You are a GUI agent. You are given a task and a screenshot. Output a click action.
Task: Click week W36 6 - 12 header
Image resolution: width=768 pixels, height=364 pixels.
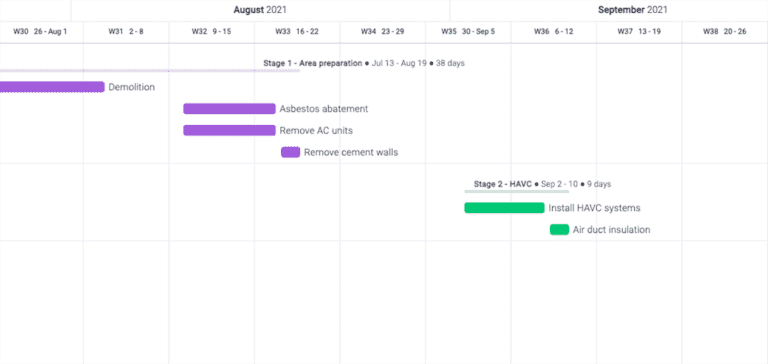pos(553,31)
